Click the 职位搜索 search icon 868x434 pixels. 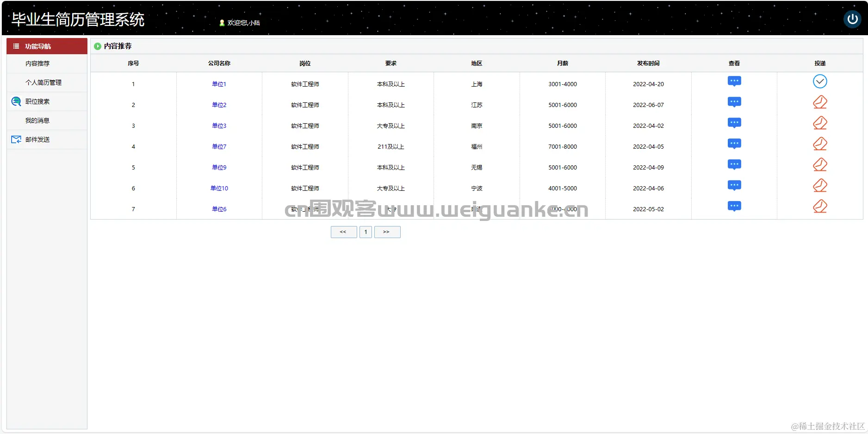pyautogui.click(x=16, y=101)
